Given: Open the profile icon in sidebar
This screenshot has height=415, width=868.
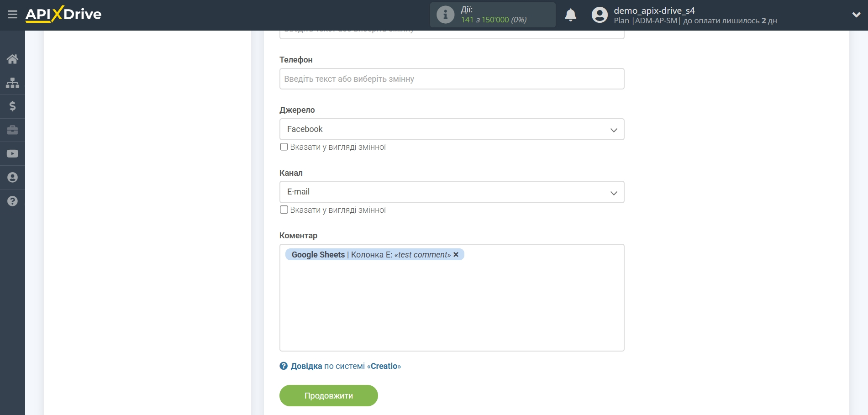Looking at the screenshot, I should [x=12, y=178].
